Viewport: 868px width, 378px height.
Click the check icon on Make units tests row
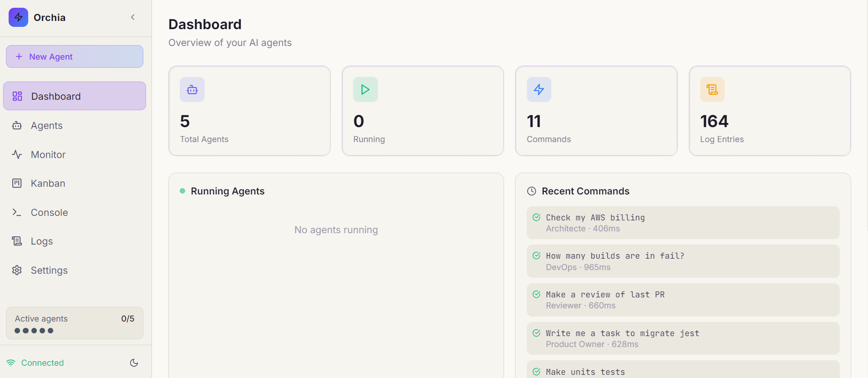tap(536, 372)
